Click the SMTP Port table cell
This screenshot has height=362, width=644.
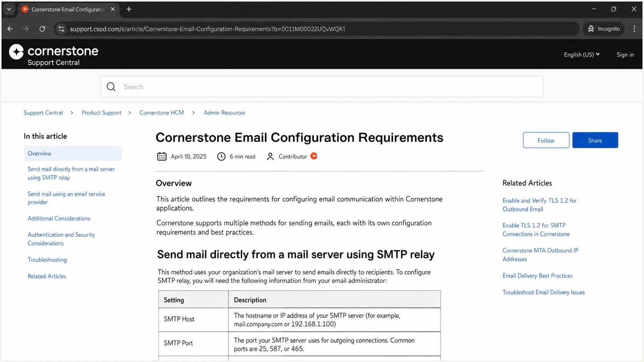tap(193, 343)
